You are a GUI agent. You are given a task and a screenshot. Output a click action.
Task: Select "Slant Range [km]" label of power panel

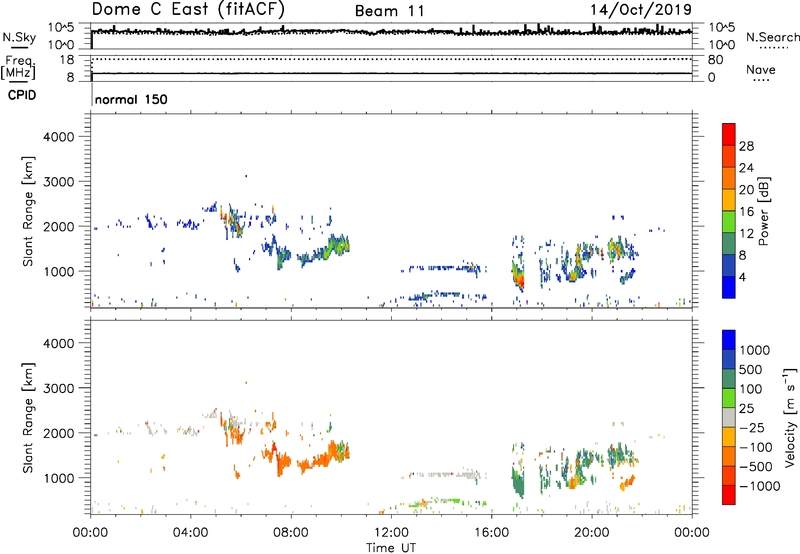28,211
